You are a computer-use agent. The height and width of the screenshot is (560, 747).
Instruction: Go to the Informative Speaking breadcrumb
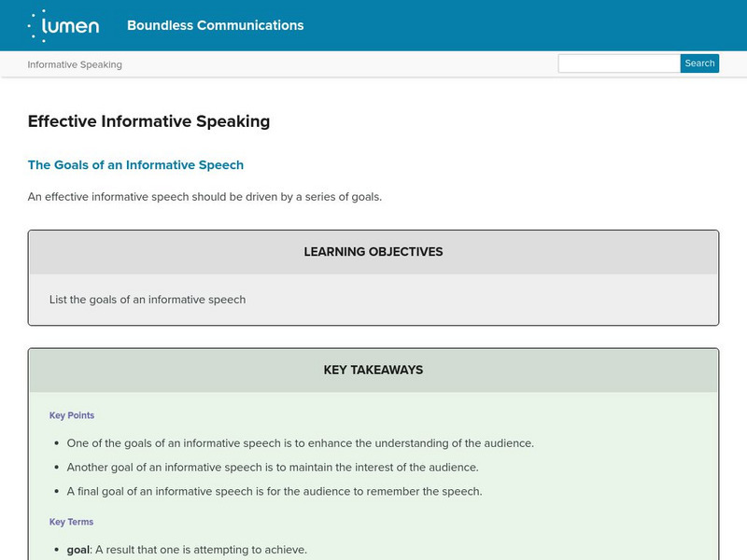pos(75,64)
